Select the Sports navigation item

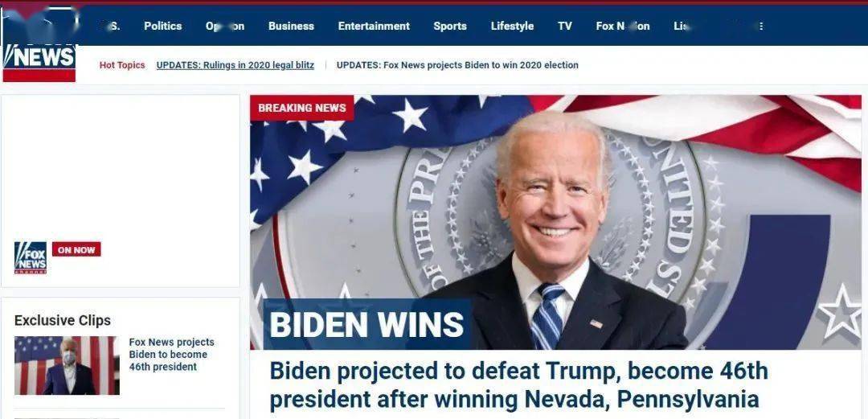(x=450, y=26)
